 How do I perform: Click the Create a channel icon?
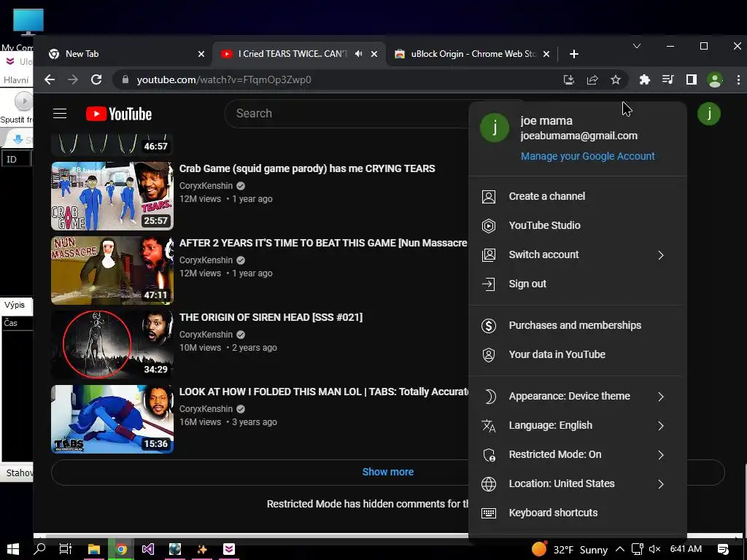coord(489,197)
